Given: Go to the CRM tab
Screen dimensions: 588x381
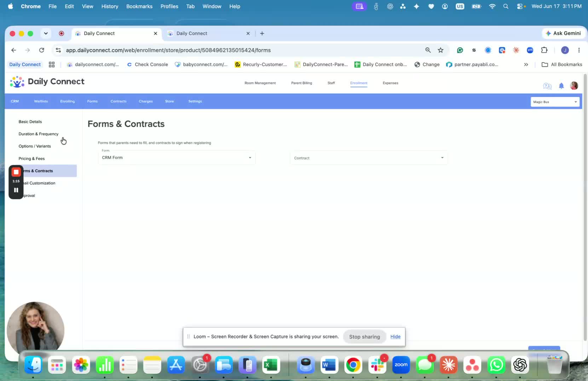Looking at the screenshot, I should pos(15,101).
